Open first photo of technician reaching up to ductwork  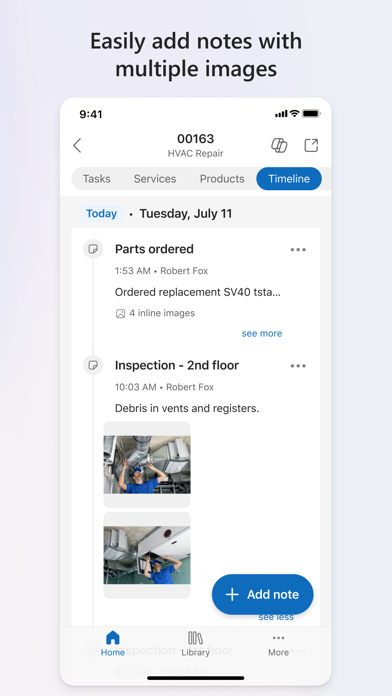click(x=147, y=464)
